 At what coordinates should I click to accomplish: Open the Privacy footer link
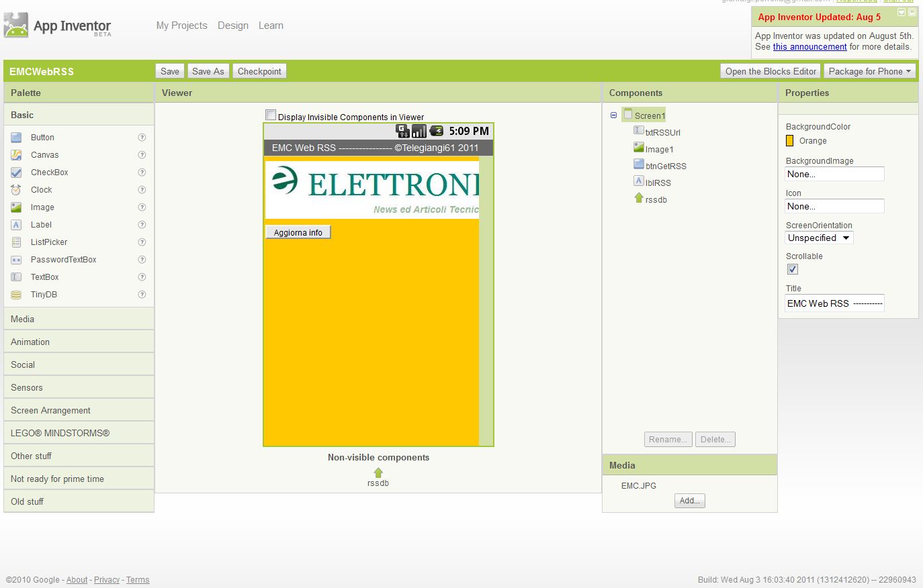point(107,580)
